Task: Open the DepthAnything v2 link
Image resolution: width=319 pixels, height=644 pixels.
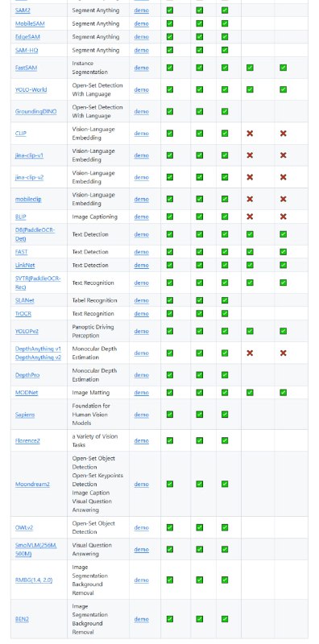Action: [38, 357]
